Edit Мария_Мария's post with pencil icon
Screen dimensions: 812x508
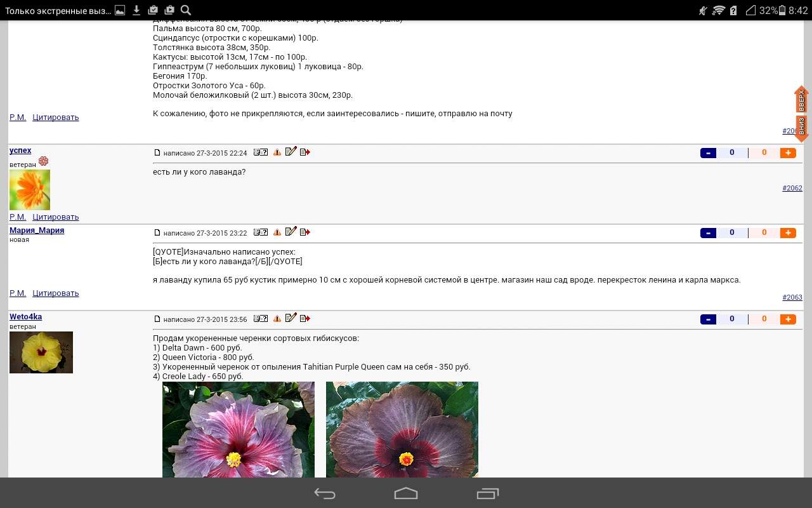point(291,232)
